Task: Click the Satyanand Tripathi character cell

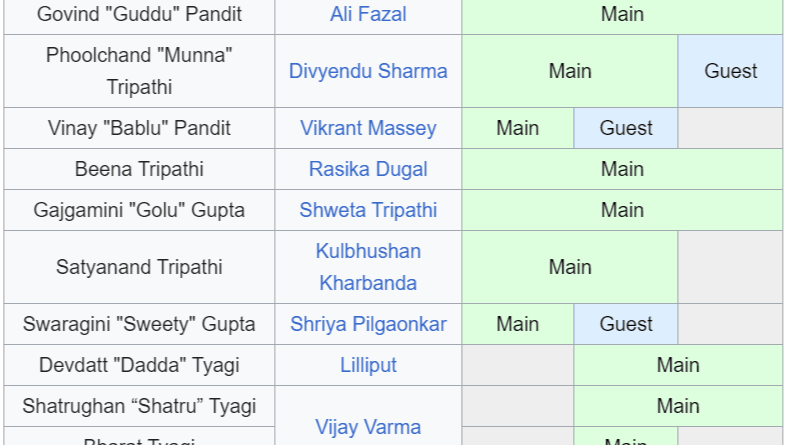Action: pos(139,267)
